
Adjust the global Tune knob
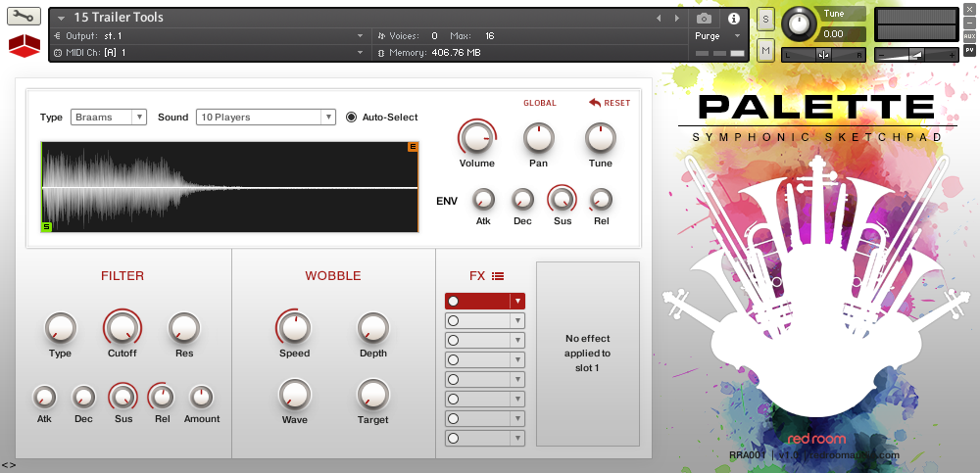[x=600, y=138]
